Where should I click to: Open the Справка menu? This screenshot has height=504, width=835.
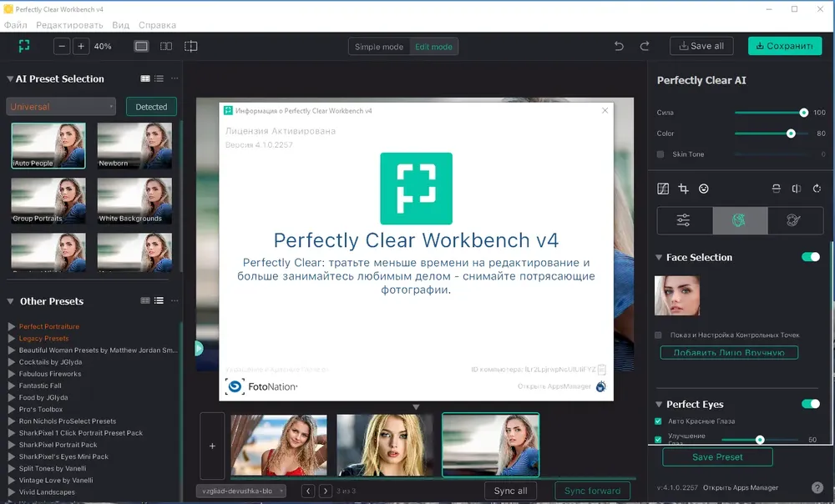(157, 25)
